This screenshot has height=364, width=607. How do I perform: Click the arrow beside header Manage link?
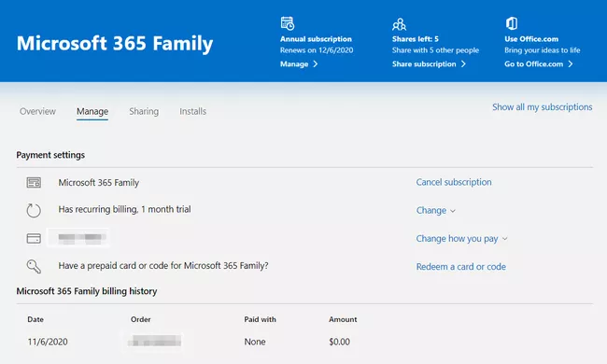click(x=316, y=64)
